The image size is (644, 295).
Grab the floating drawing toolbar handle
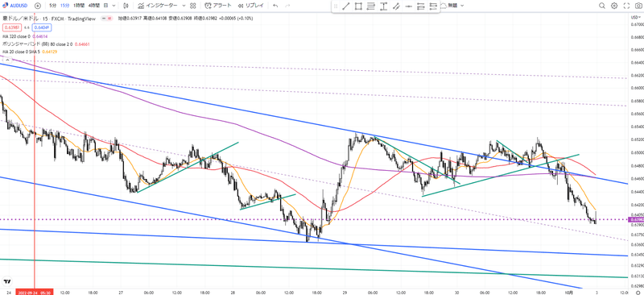336,6
